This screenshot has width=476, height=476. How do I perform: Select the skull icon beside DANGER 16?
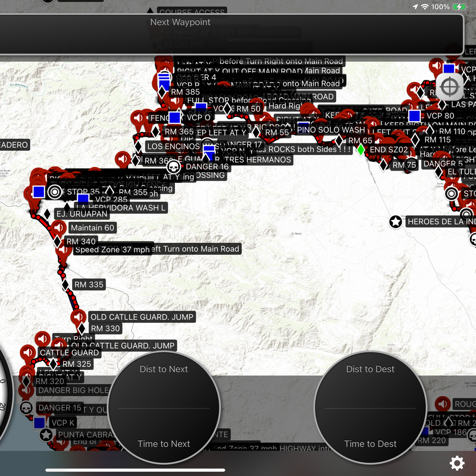174,167
